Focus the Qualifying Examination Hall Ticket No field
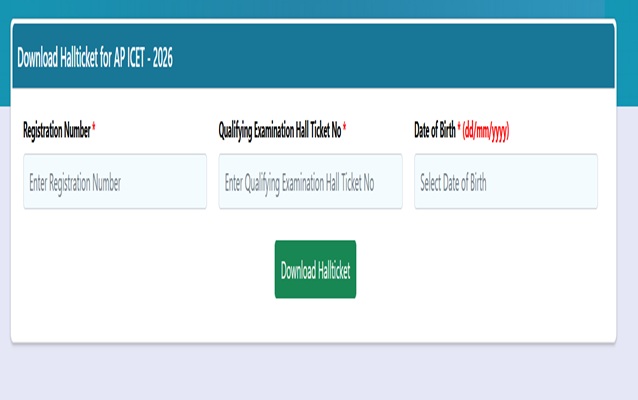This screenshot has width=638, height=400. pyautogui.click(x=310, y=181)
